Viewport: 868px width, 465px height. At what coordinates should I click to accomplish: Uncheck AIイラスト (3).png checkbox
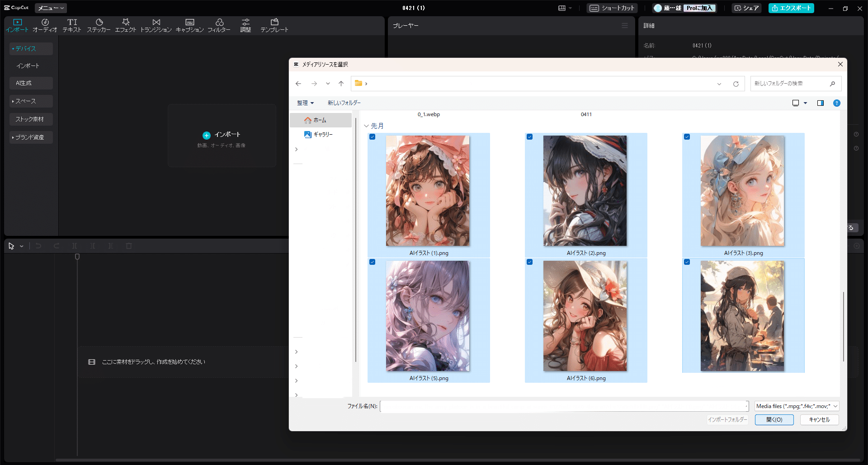pyautogui.click(x=687, y=137)
